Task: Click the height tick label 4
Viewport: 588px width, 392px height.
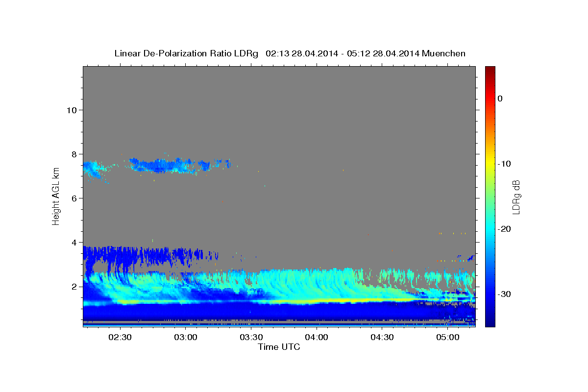Action: [74, 242]
